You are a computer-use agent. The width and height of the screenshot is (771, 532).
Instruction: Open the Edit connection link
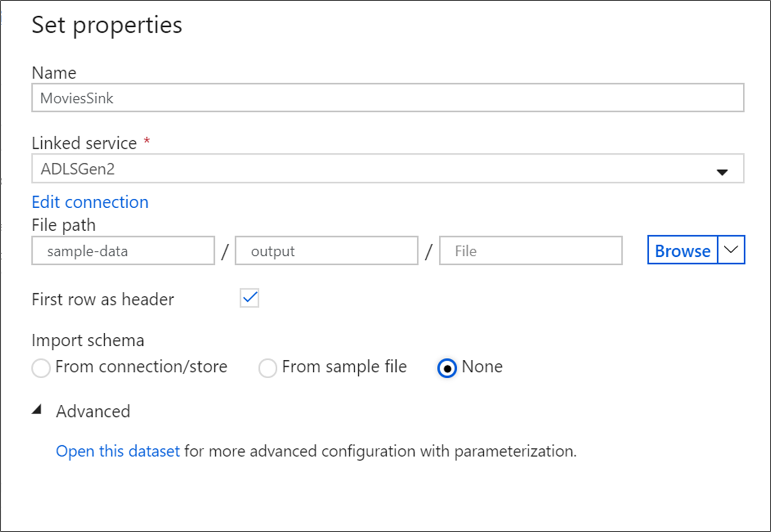(90, 202)
